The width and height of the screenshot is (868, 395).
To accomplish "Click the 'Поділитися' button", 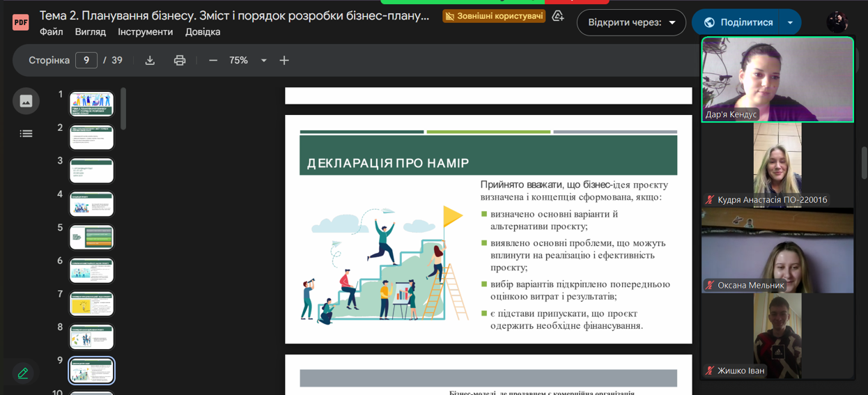I will pyautogui.click(x=738, y=22).
